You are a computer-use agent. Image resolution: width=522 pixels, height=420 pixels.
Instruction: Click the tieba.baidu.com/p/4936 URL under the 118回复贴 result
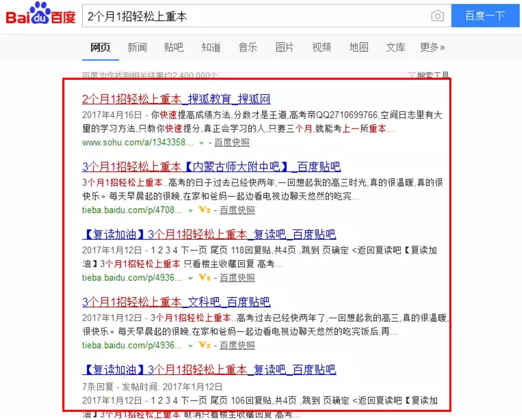132,277
